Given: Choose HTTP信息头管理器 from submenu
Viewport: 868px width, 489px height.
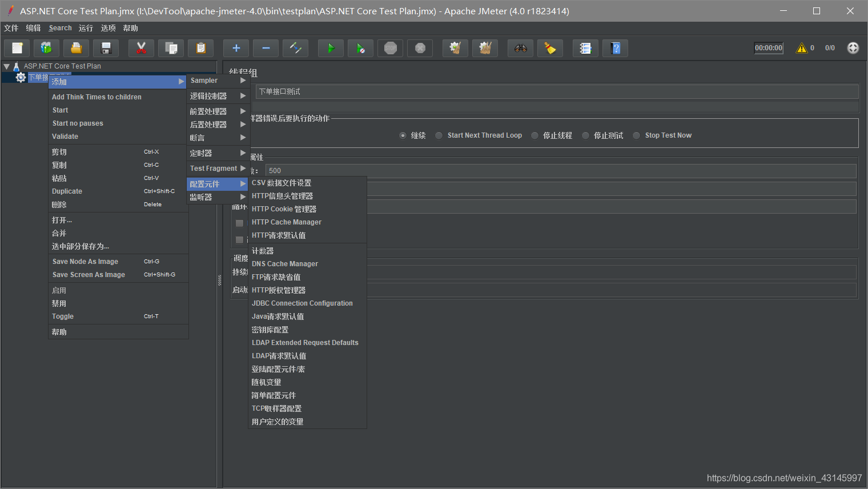Looking at the screenshot, I should (x=308, y=196).
